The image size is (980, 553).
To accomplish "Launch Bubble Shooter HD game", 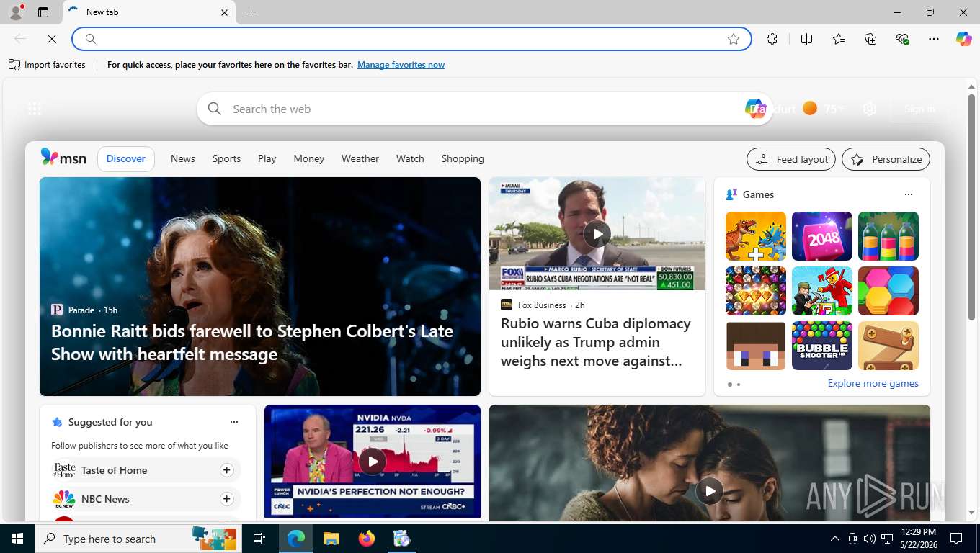I will pos(822,346).
